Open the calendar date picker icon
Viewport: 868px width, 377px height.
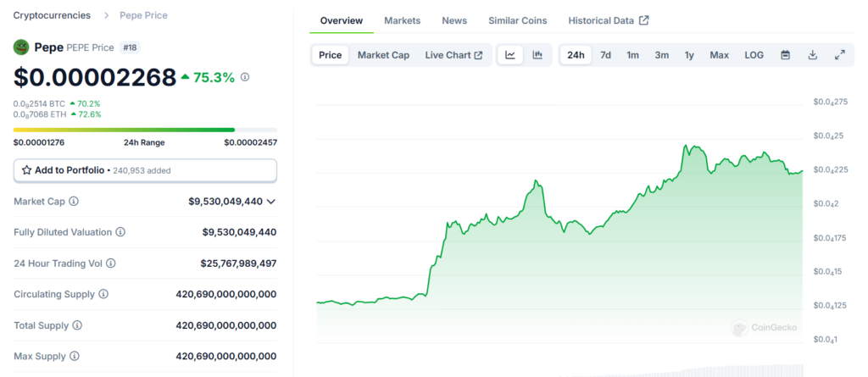click(785, 55)
